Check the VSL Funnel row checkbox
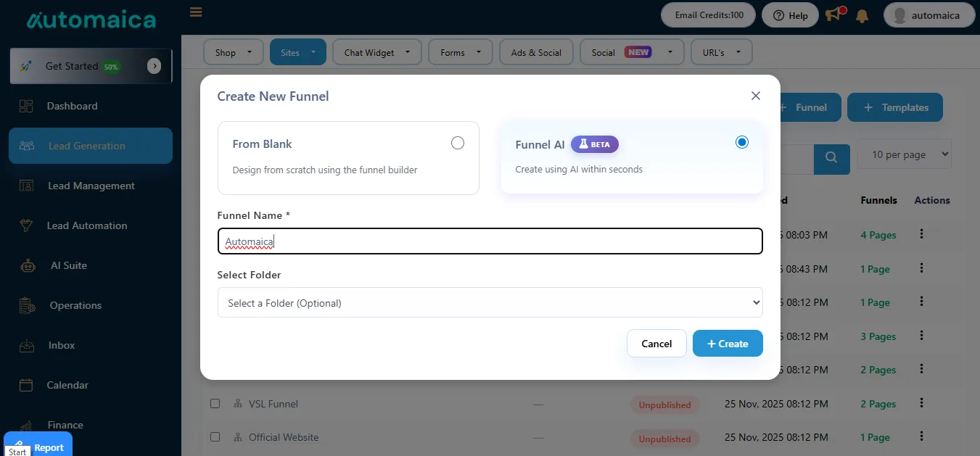This screenshot has width=980, height=456. point(215,404)
